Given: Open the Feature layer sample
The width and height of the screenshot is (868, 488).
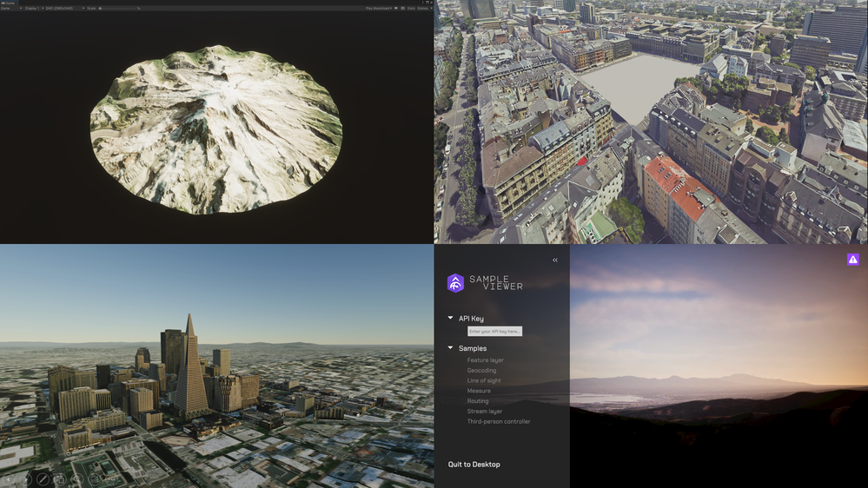Looking at the screenshot, I should 485,360.
